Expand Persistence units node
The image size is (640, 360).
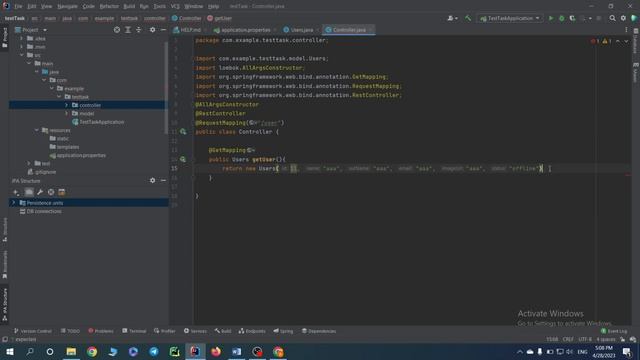[x=13, y=203]
